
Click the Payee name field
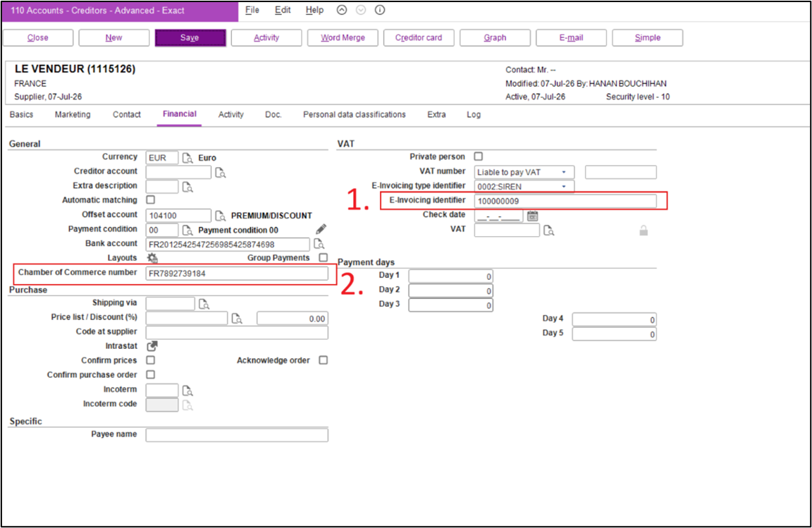click(237, 435)
